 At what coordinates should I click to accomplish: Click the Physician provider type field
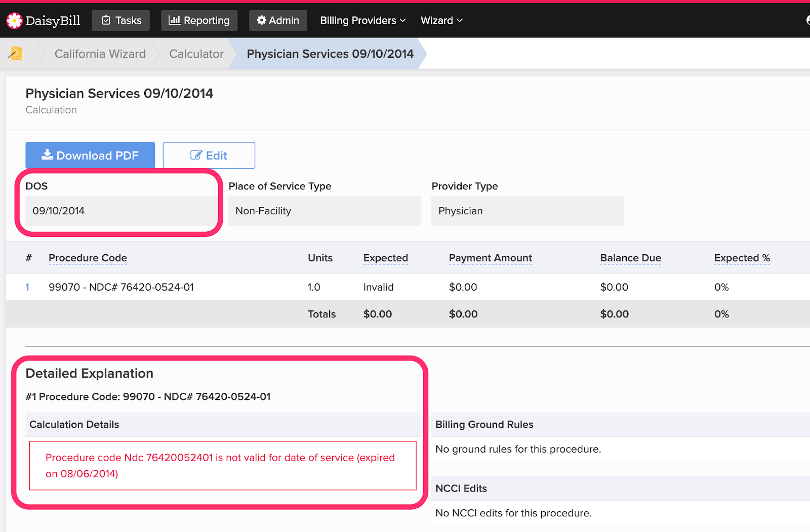pos(528,211)
